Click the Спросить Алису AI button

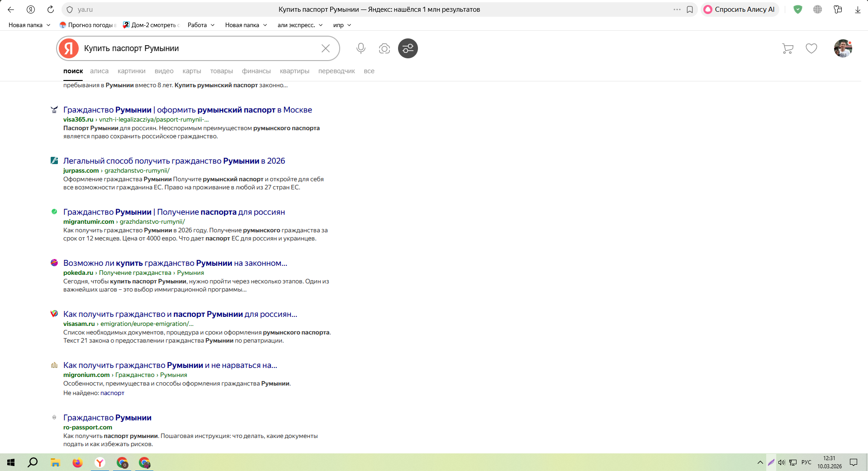(x=740, y=9)
